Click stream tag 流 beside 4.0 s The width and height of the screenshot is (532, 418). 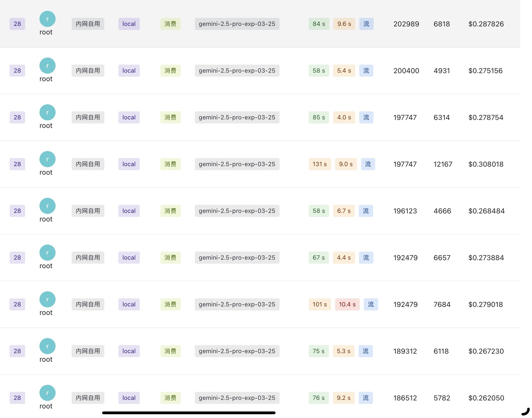pyautogui.click(x=366, y=117)
